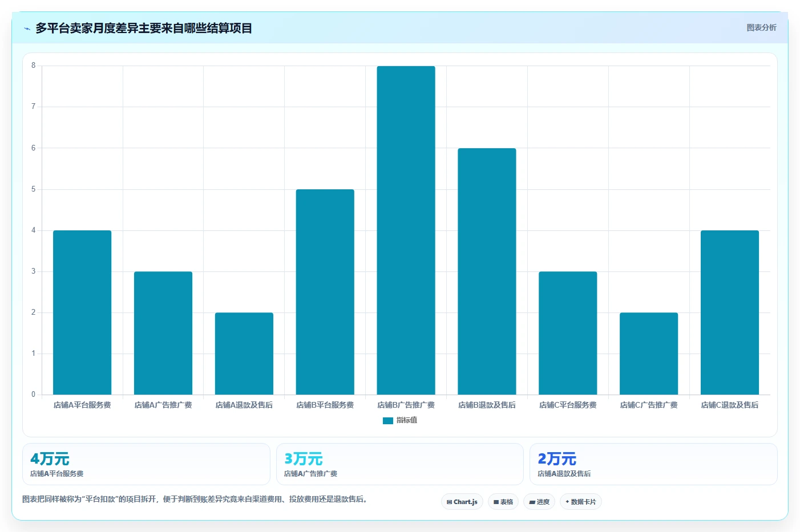This screenshot has height=532, width=800.
Task: Select the tallest bar, 店铺B广告推广费
Action: click(x=406, y=230)
